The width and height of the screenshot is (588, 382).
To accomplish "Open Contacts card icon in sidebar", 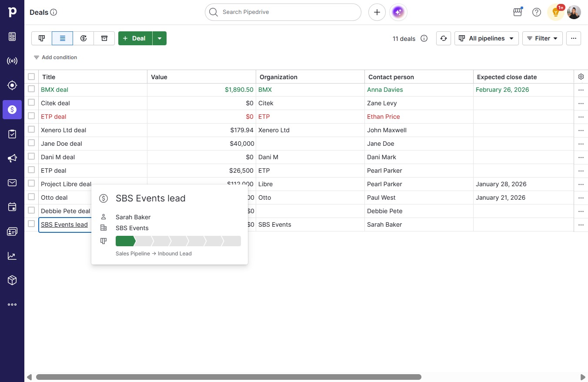I will tap(12, 231).
